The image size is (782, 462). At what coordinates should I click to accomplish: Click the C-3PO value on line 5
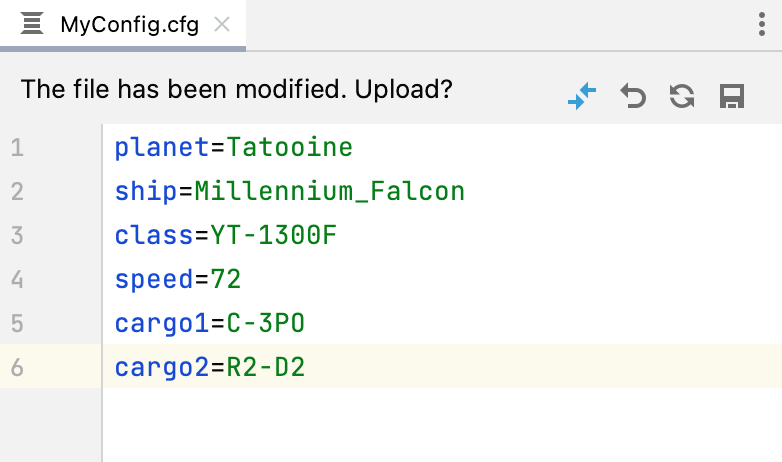click(264, 323)
